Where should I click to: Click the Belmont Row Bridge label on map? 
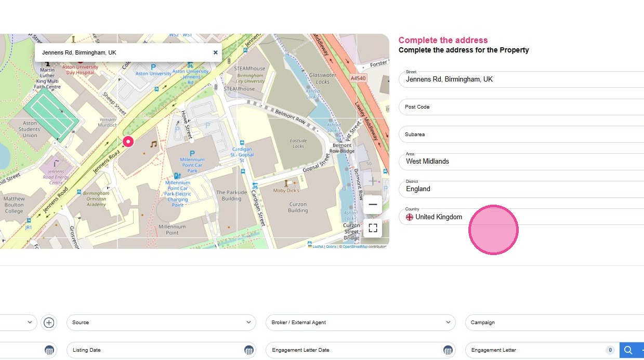click(343, 149)
